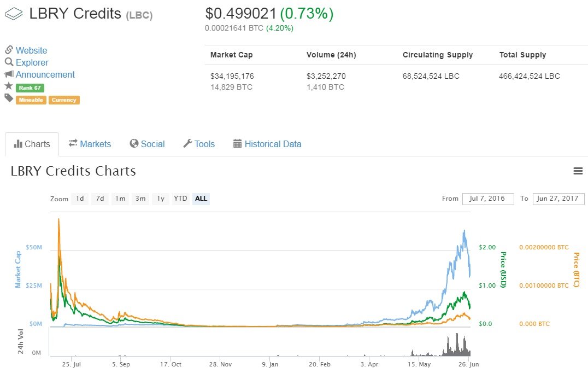This screenshot has width=588, height=373.
Task: Click the megaphone icon beside Announcement
Action: (9, 74)
